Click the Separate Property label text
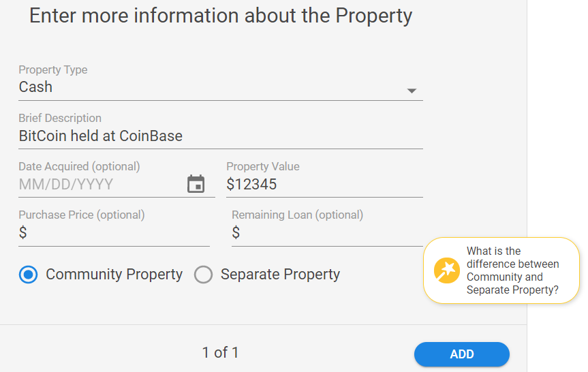Viewport: 588px width, 372px height. (280, 274)
